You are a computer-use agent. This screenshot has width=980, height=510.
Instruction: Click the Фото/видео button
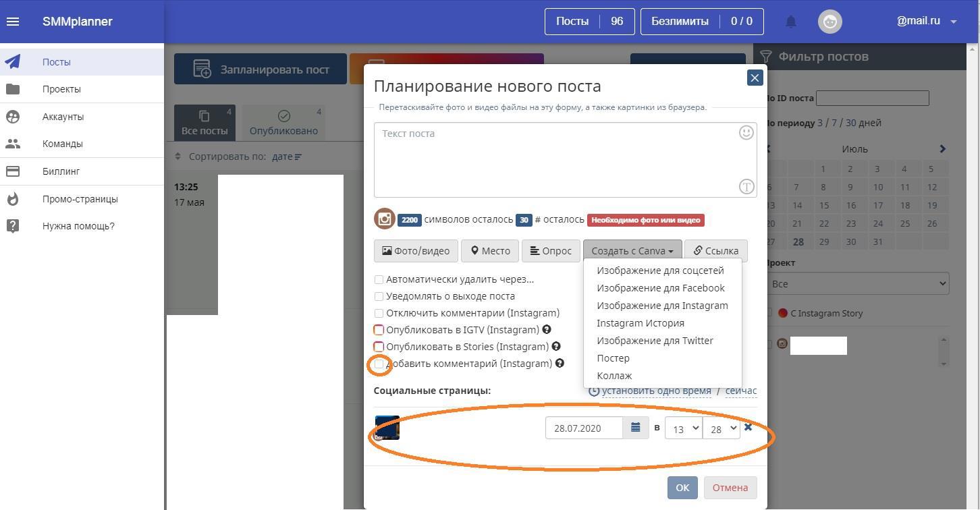416,251
